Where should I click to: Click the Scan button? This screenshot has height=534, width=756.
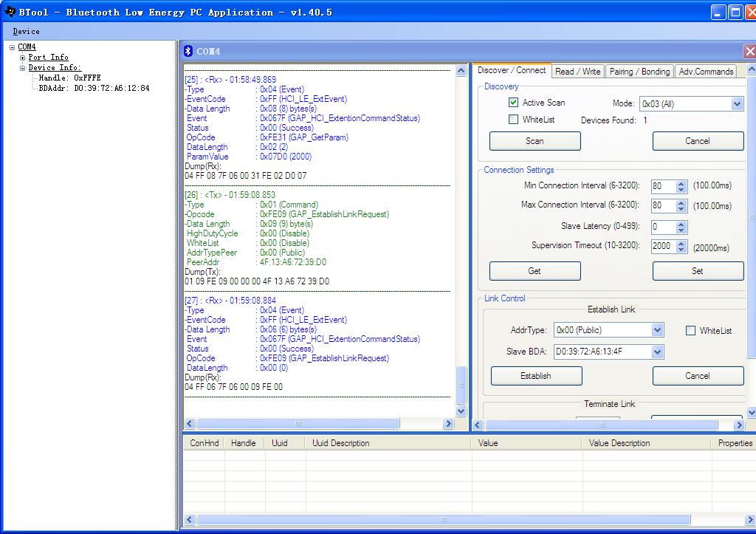coord(535,141)
